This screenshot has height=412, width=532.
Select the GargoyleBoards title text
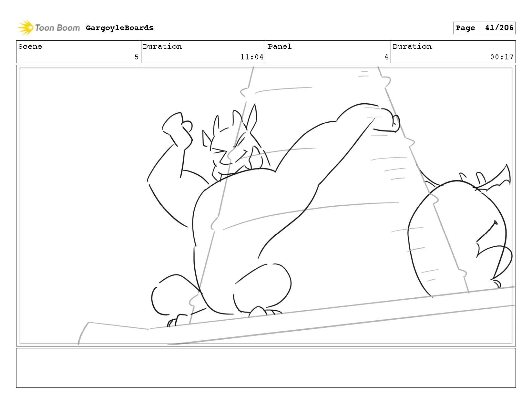coord(119,28)
